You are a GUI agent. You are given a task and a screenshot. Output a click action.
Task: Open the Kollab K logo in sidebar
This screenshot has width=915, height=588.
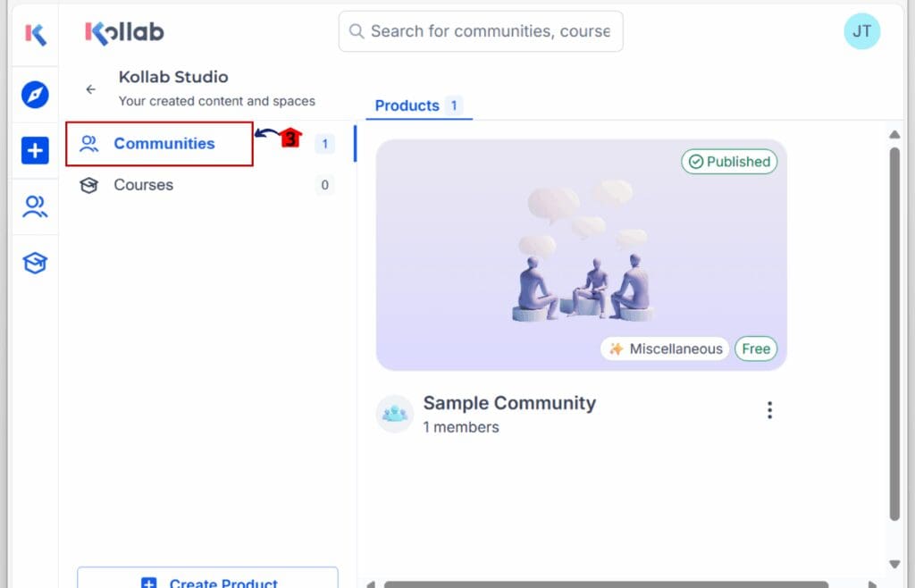[35, 35]
